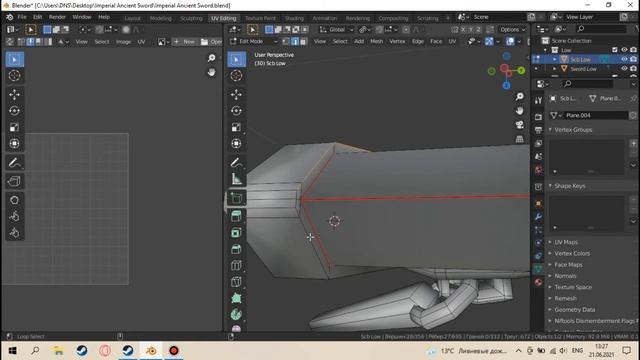Screen dimensions: 640x360
Task: Collapse the Shape Keys panel
Action: (x=569, y=186)
